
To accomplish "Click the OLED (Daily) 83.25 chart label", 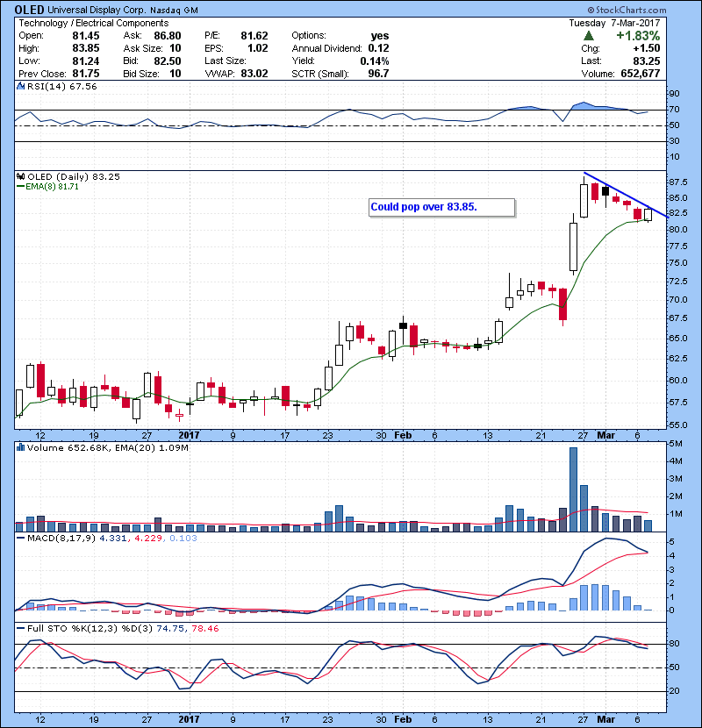I will click(x=74, y=177).
